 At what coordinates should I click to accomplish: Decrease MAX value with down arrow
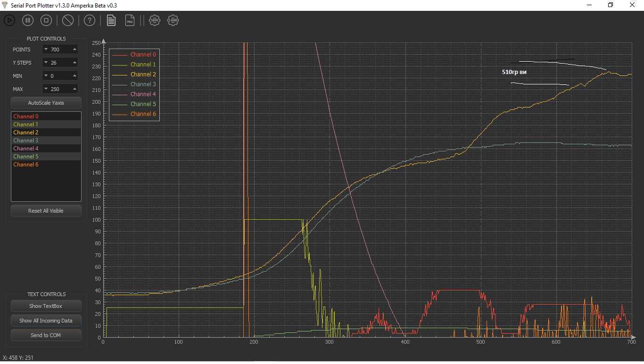[46, 89]
